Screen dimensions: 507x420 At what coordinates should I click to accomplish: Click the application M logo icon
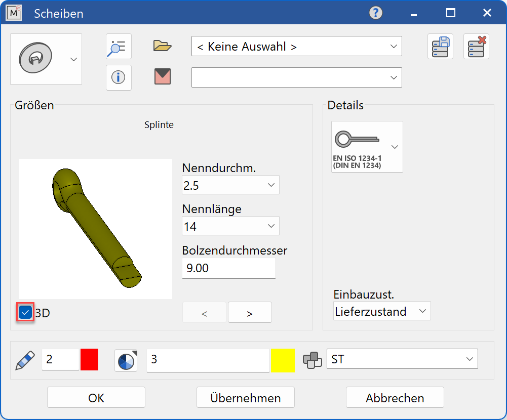point(14,13)
